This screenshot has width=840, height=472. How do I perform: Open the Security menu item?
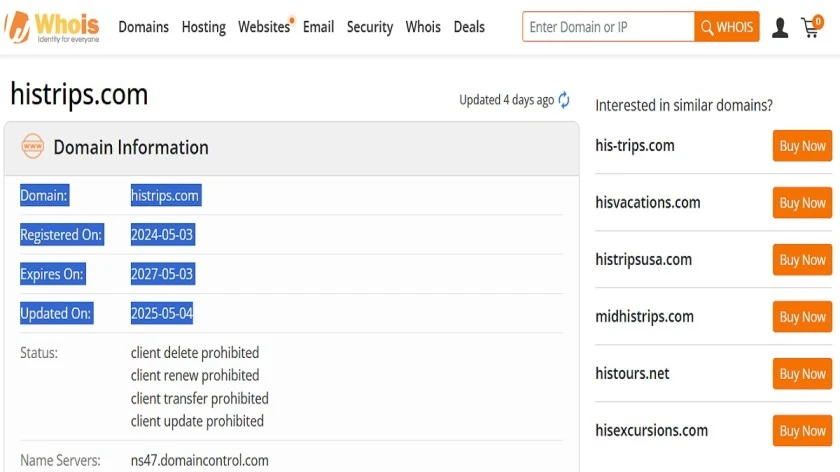coord(370,27)
